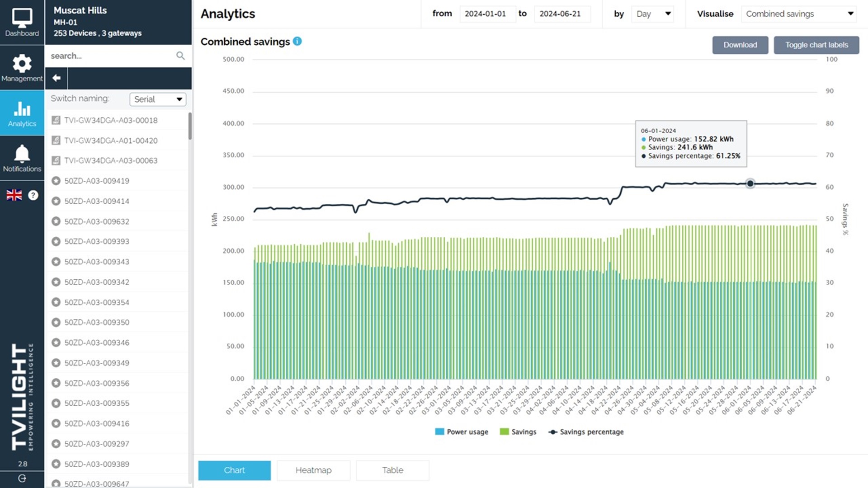Screen dimensions: 868x488
Task: Toggle Savings percentage series in legend
Action: [x=586, y=432]
